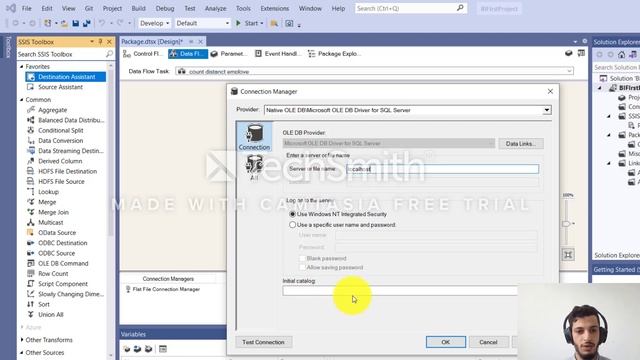Select Sort transform
Viewport: 640px width, 360px height.
(44, 304)
